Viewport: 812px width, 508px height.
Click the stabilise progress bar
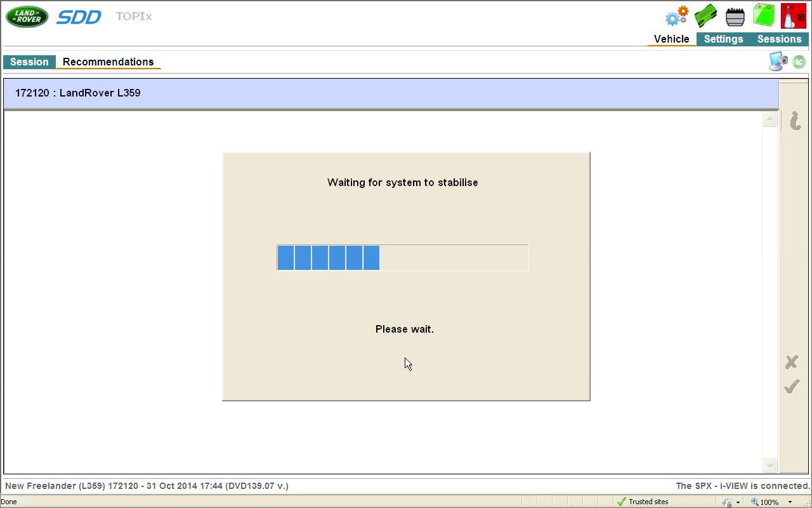pyautogui.click(x=402, y=258)
